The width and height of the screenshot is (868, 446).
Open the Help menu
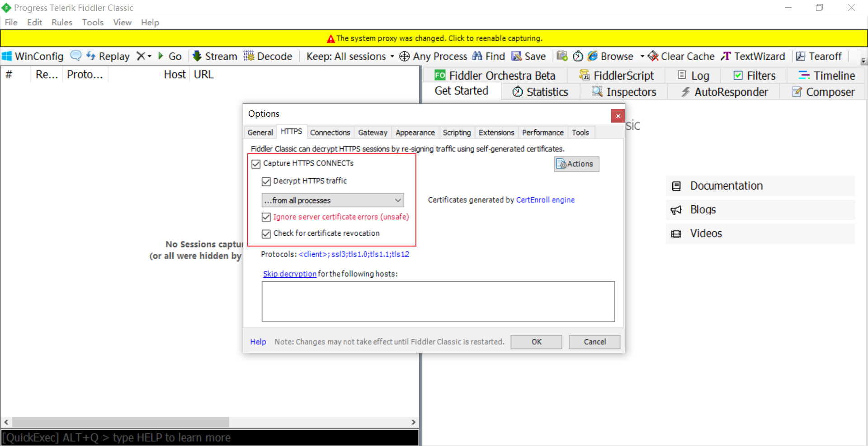tap(150, 22)
